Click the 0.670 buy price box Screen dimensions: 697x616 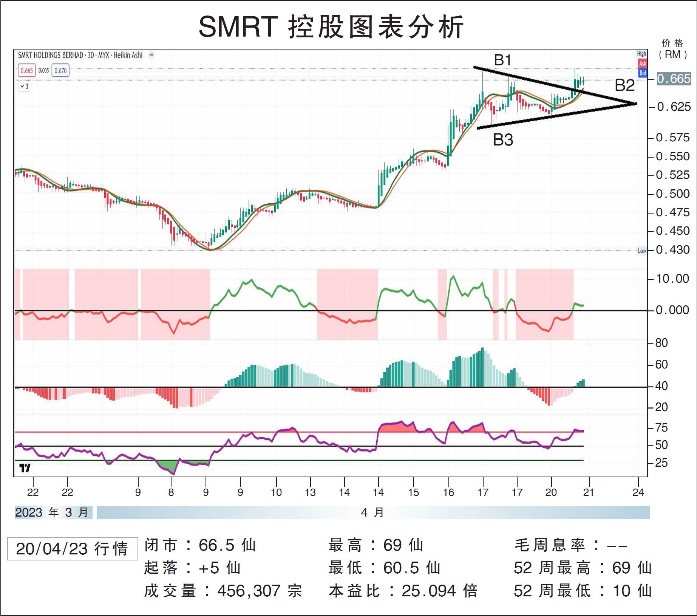60,71
